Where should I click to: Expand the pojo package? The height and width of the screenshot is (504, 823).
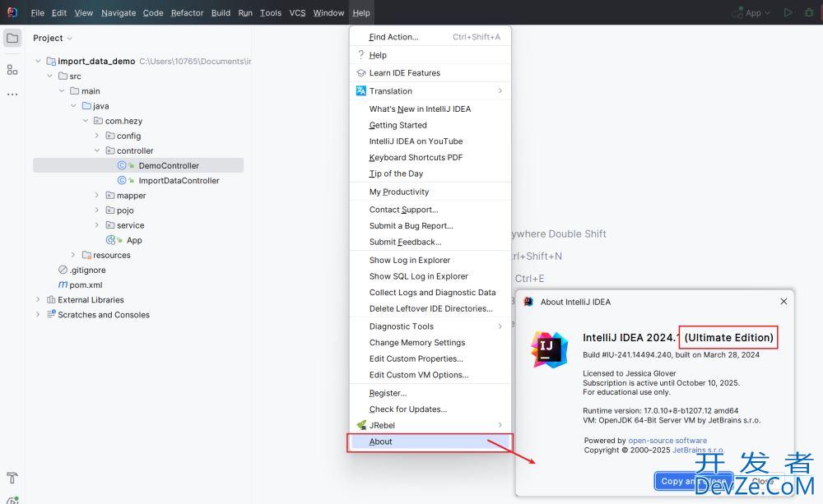coord(97,210)
